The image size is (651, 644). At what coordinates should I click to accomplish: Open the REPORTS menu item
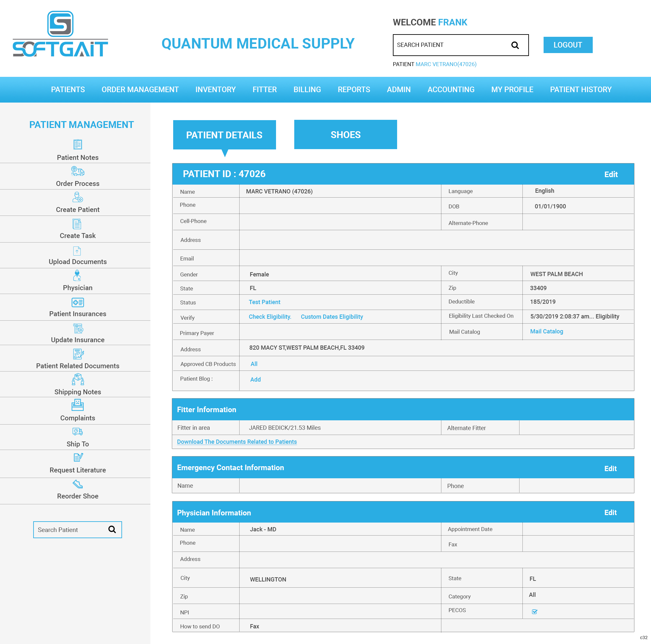pyautogui.click(x=354, y=90)
